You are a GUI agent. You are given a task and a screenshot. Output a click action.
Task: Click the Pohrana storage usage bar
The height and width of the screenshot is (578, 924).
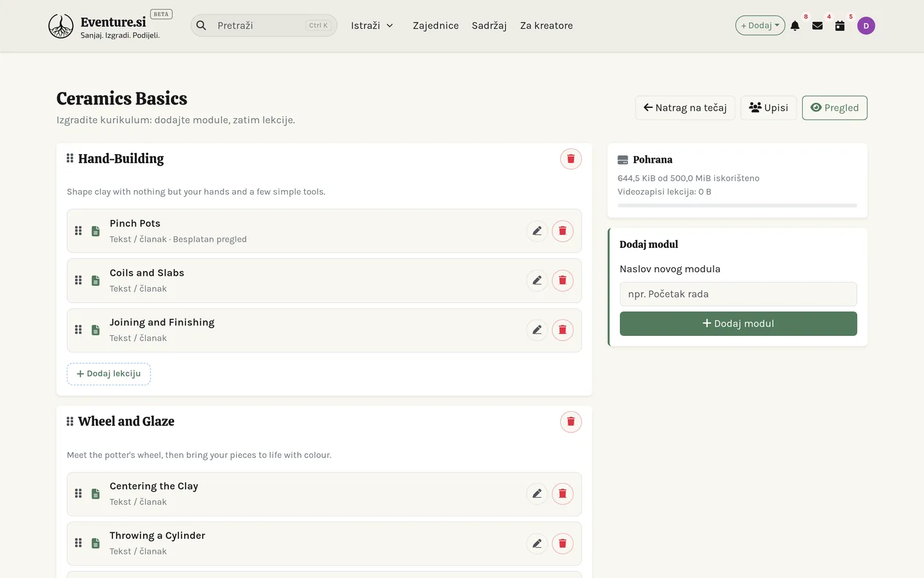[x=737, y=206]
